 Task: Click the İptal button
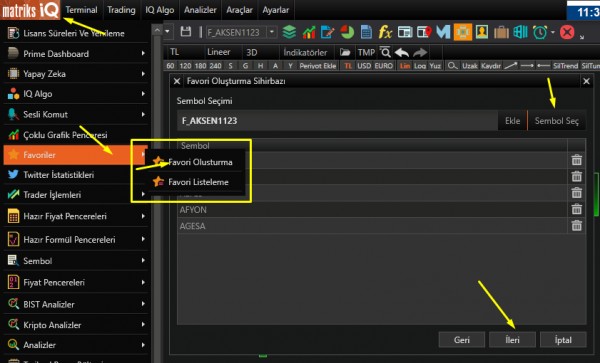(563, 340)
